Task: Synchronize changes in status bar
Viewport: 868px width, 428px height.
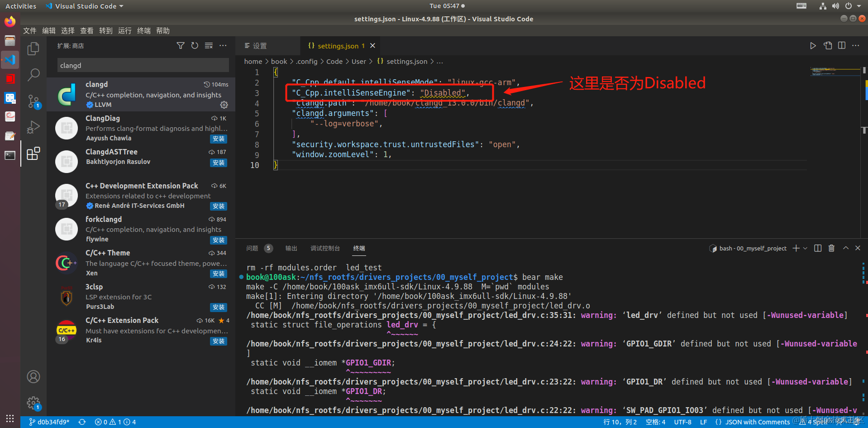Action: pos(82,422)
